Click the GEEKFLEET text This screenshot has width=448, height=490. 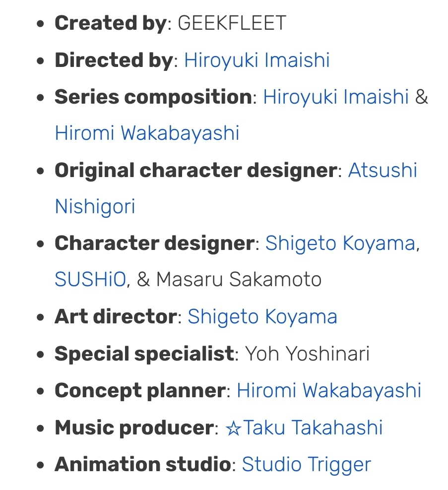[232, 23]
